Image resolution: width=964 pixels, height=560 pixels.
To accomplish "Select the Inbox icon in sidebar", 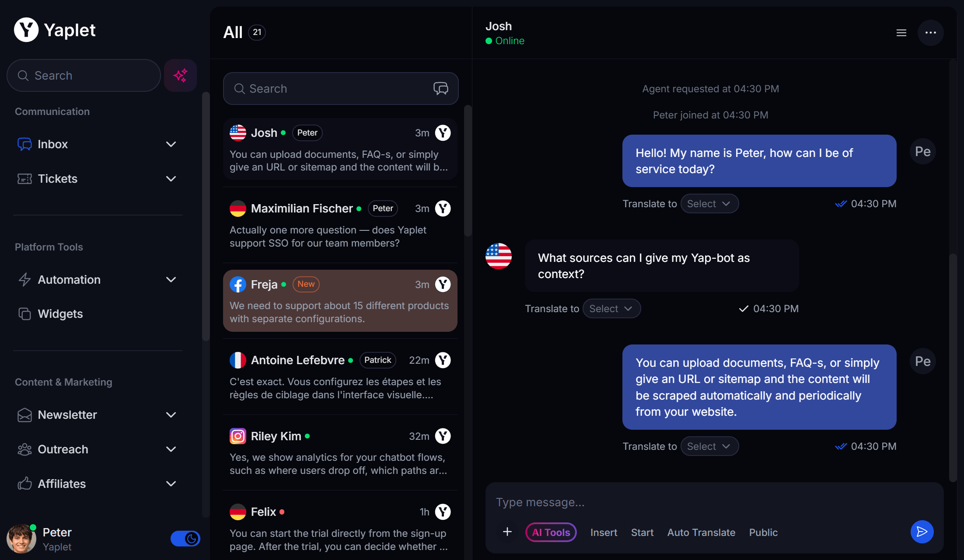I will 24,144.
